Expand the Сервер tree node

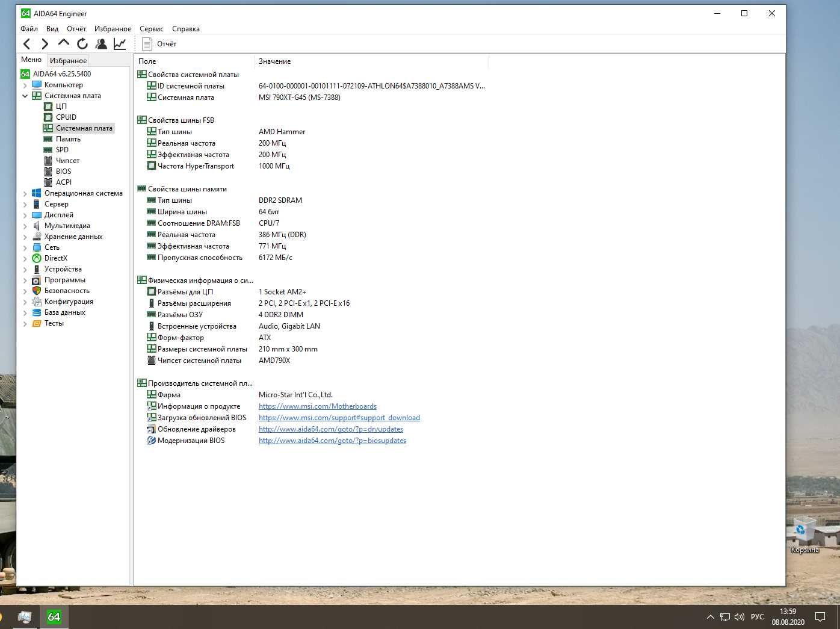[25, 204]
